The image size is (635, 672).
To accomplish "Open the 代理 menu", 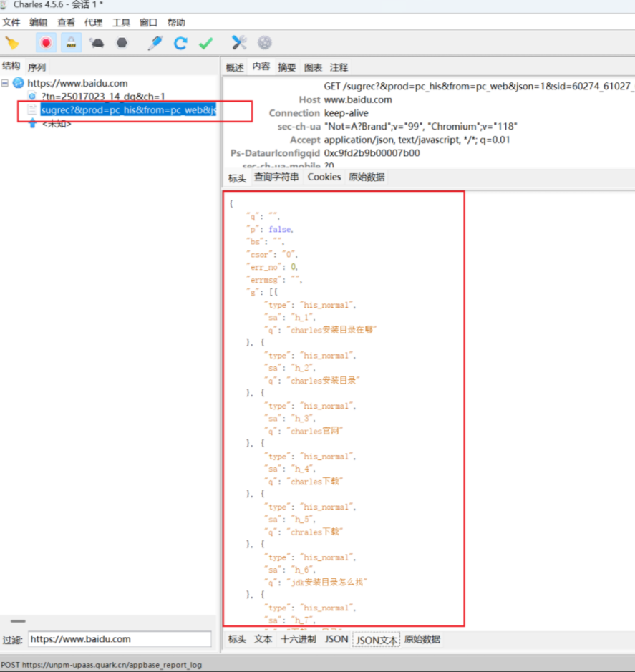I will click(x=94, y=22).
